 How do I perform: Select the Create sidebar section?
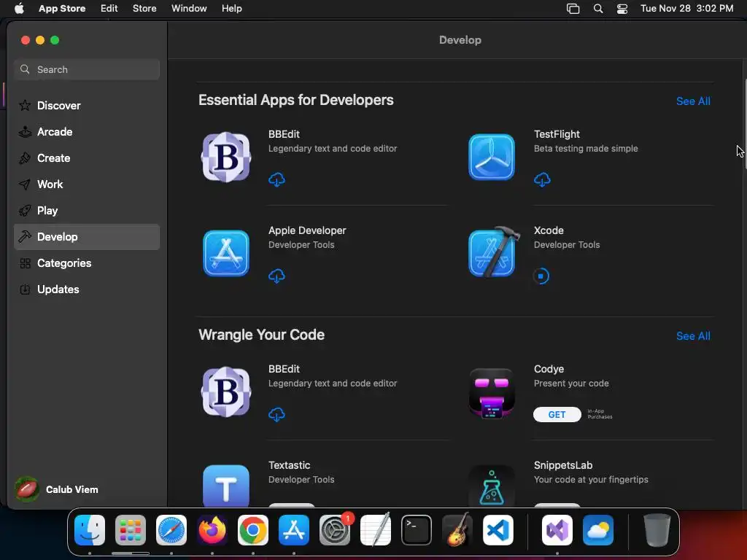pyautogui.click(x=87, y=158)
